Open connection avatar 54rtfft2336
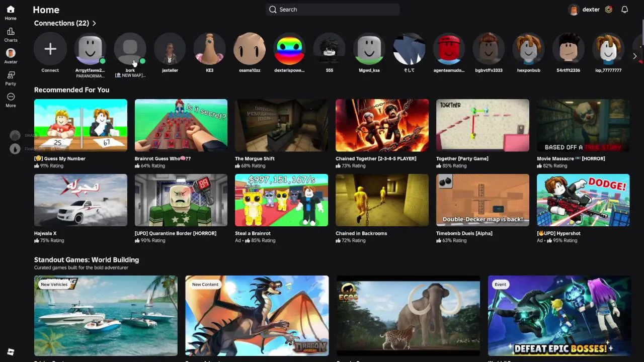Image resolution: width=644 pixels, height=362 pixels. pos(569,49)
